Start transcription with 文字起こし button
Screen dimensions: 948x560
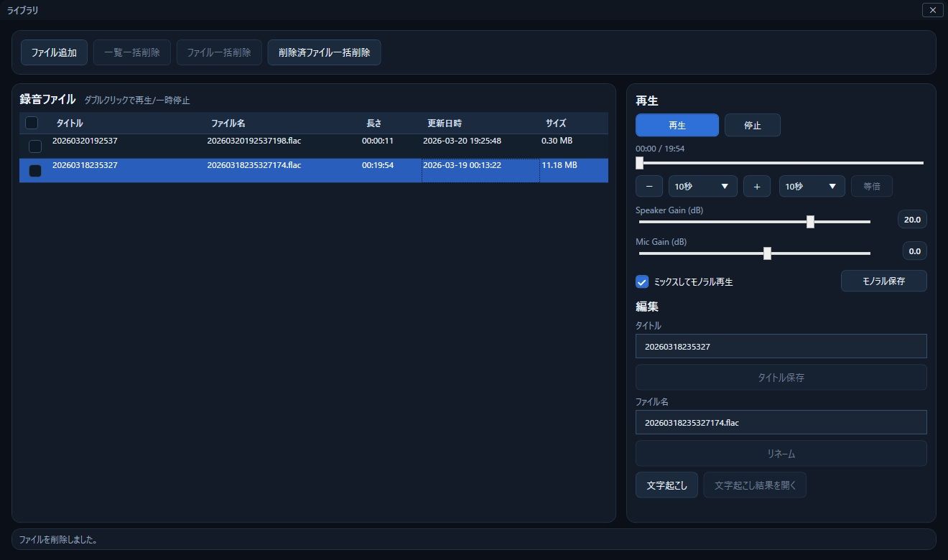(666, 485)
